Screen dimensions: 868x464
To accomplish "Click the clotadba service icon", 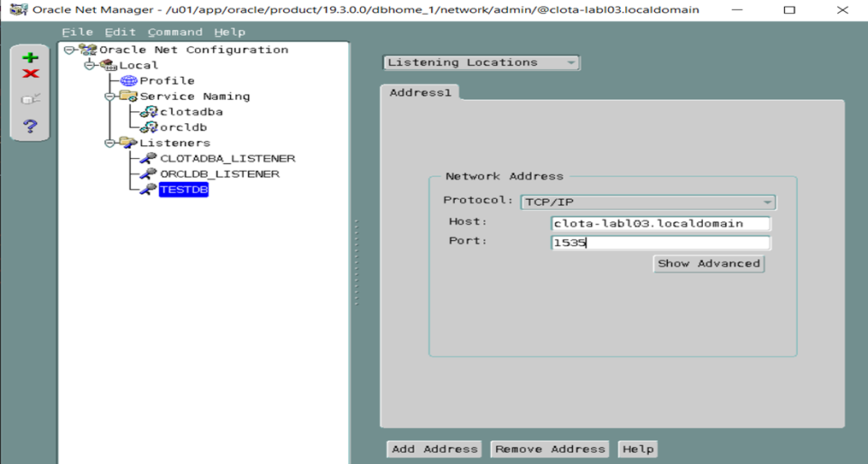I will coord(149,112).
